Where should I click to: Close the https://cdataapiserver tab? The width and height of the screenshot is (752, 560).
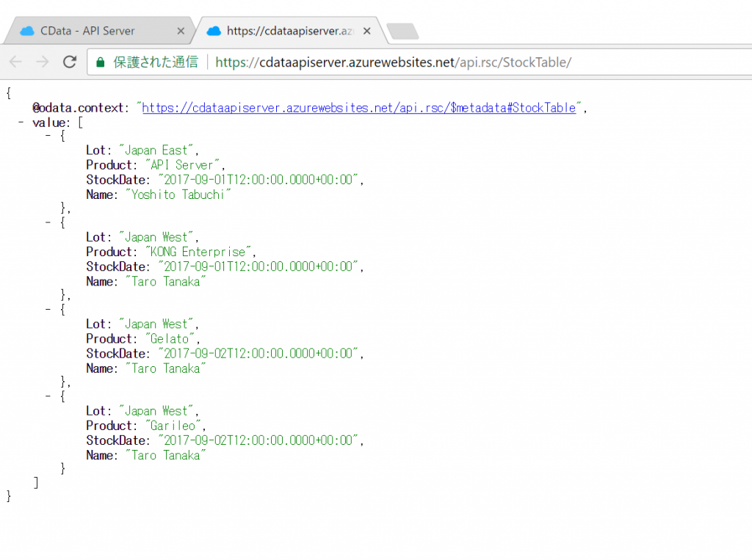[x=367, y=31]
